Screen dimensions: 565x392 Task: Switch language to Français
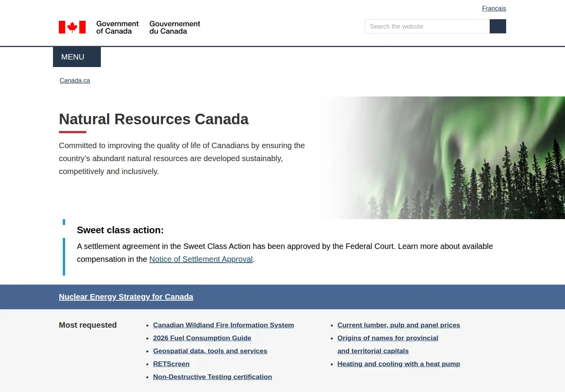pos(494,8)
